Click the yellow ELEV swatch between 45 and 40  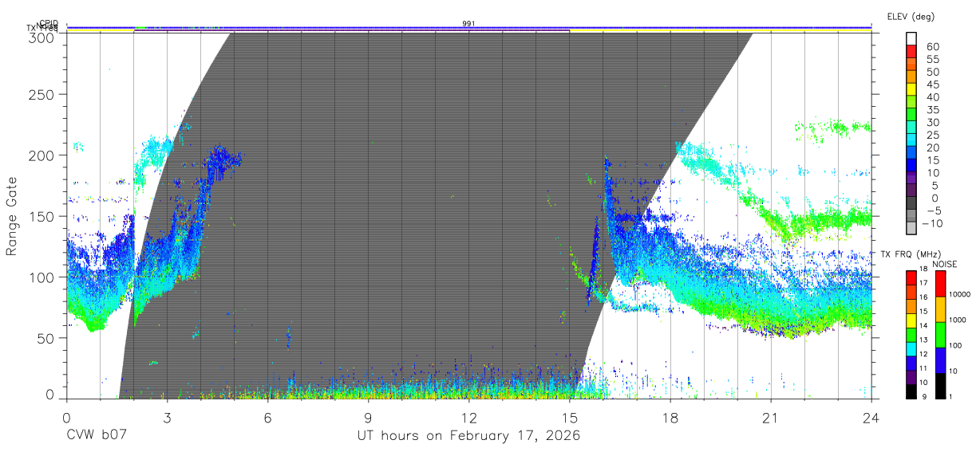pos(913,91)
